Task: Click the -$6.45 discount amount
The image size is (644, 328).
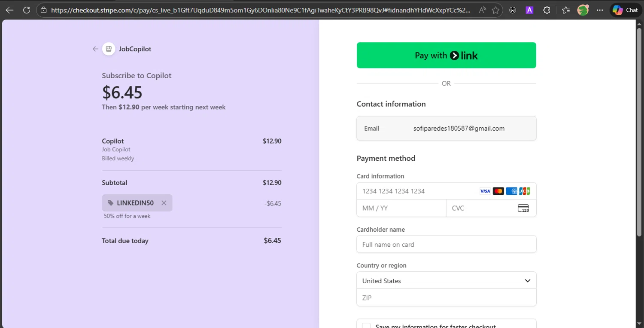Action: tap(273, 203)
